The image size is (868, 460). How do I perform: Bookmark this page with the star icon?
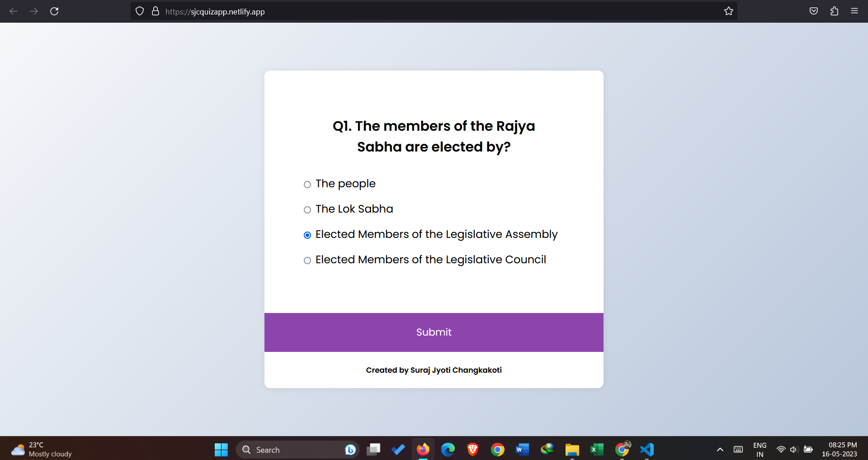pyautogui.click(x=728, y=11)
